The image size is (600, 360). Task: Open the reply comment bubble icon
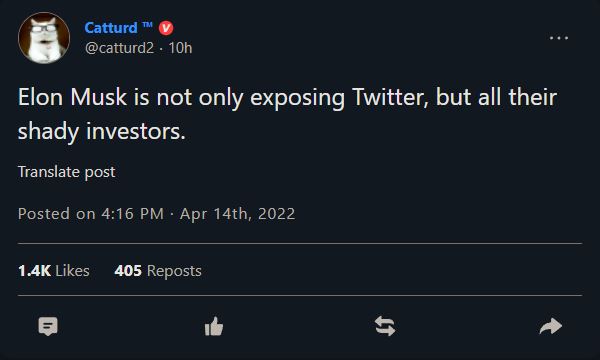click(48, 326)
